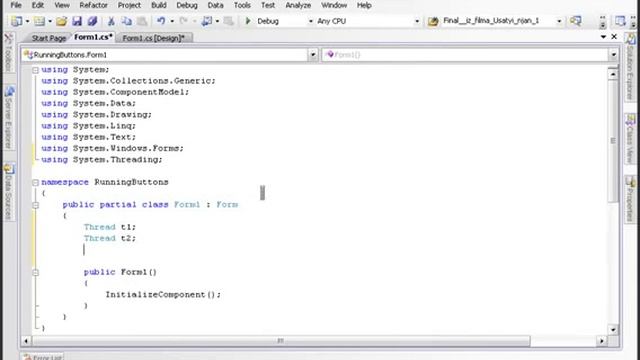Open the Edit menu
Image resolution: width=640 pixels, height=360 pixels.
click(38, 5)
